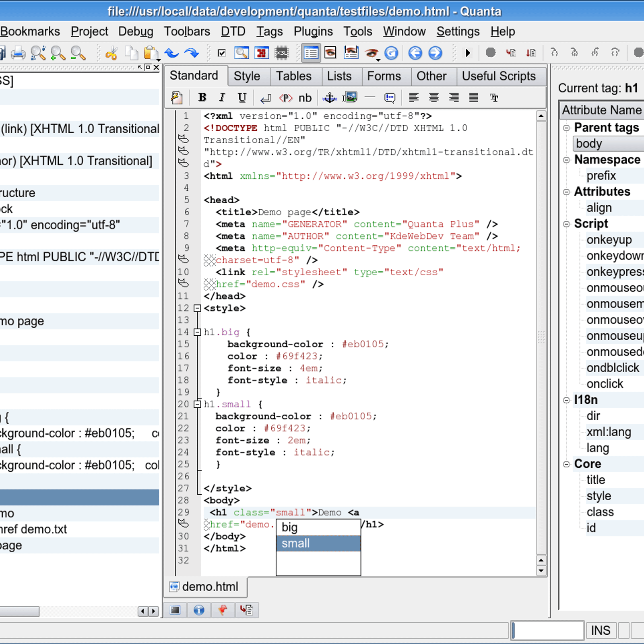The height and width of the screenshot is (644, 644).
Task: Click the Cut scissors icon
Action: pos(111,53)
